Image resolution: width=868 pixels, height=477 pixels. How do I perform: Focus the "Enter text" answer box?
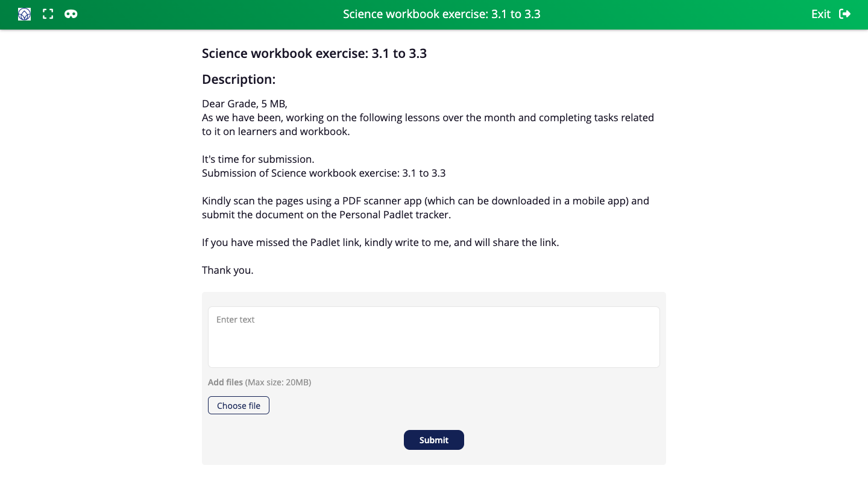tap(433, 336)
